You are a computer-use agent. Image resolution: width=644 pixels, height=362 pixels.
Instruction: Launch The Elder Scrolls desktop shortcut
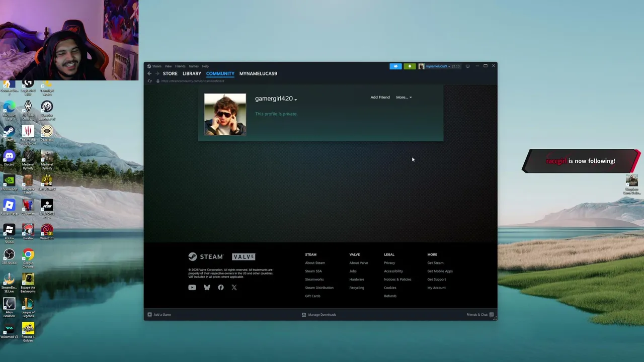[28, 110]
